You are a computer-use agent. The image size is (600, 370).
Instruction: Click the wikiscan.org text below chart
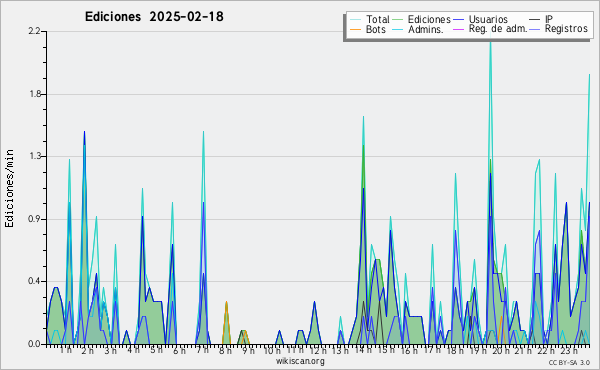tap(300, 361)
